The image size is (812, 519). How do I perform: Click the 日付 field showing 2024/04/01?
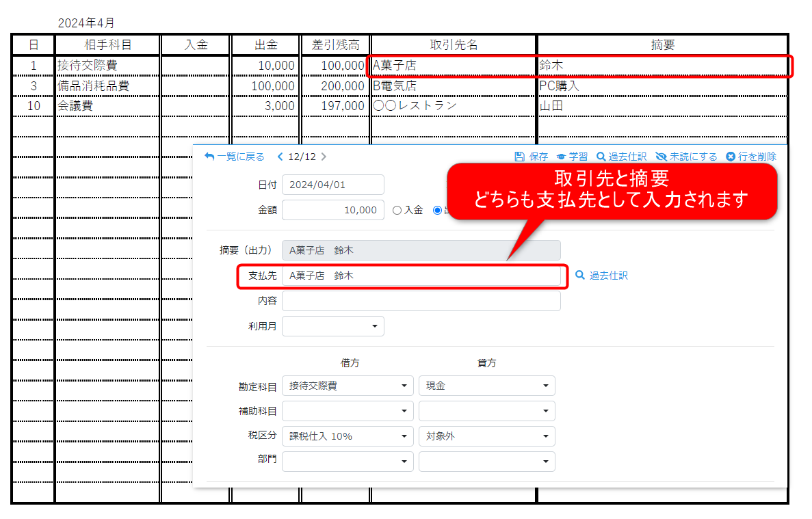click(333, 185)
